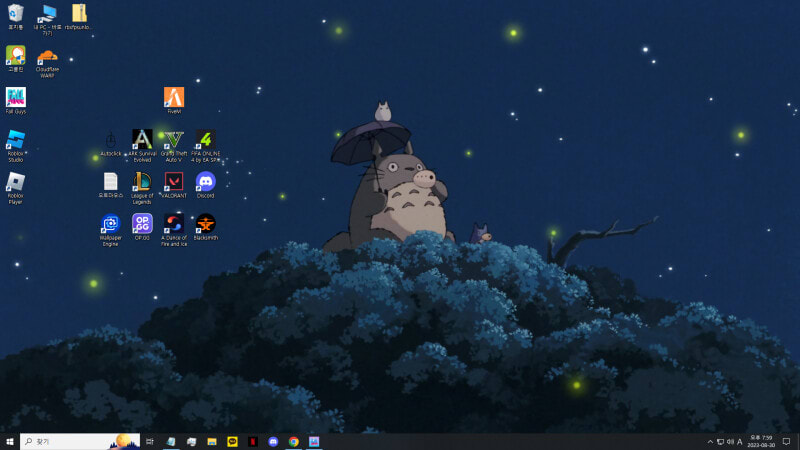Viewport: 800px width, 450px height.
Task: Open the Recycle Bin desktop icon
Action: coord(16,16)
